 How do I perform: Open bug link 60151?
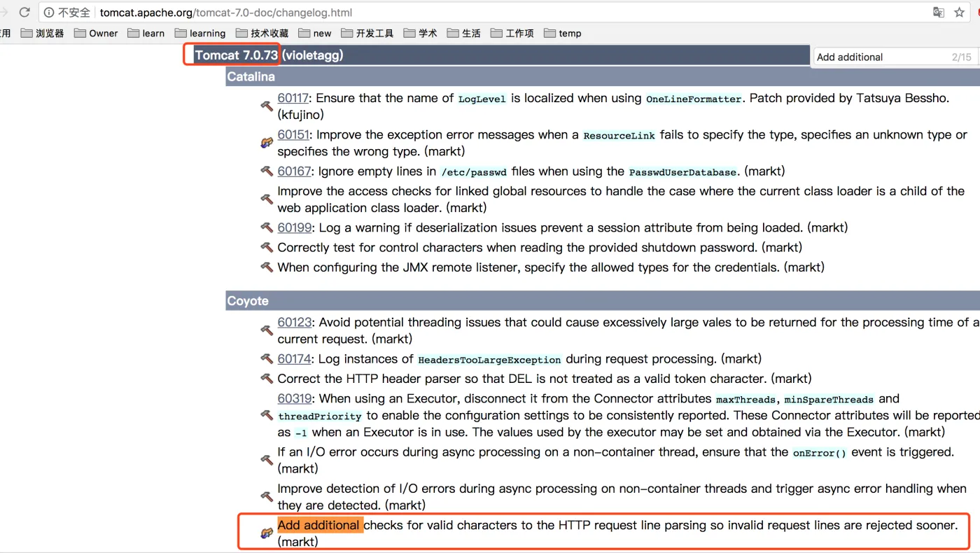click(x=293, y=134)
